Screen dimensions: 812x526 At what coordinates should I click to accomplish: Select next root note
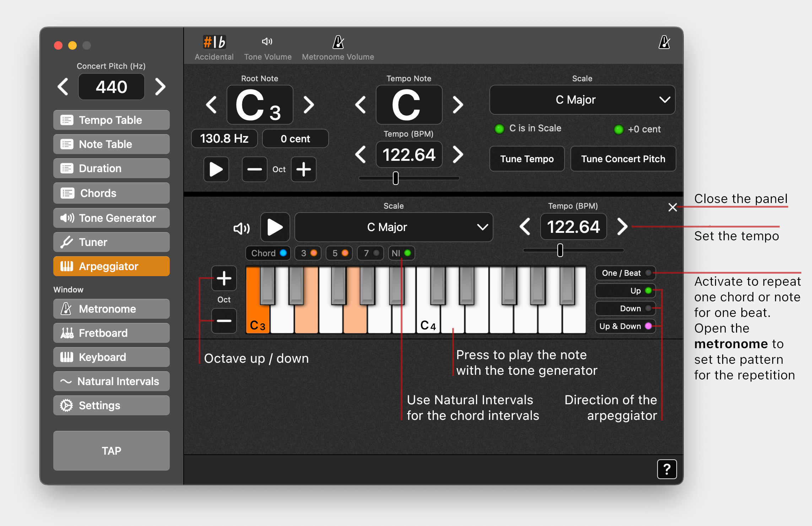[x=309, y=105]
